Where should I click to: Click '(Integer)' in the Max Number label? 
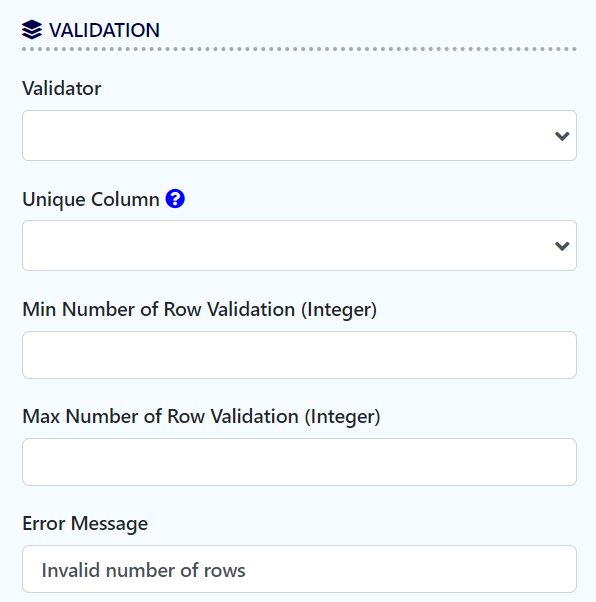[x=343, y=417]
